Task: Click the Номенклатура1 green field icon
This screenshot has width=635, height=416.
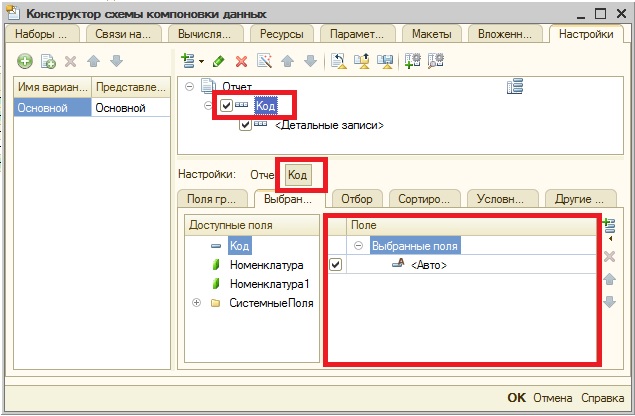Action: coord(214,284)
